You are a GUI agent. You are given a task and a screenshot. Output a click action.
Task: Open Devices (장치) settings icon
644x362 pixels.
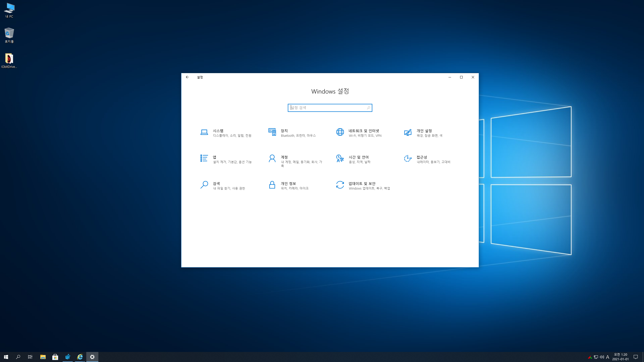272,132
